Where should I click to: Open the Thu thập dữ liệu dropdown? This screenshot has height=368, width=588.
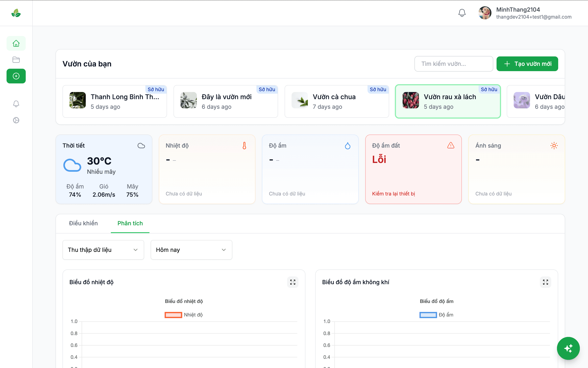click(x=103, y=250)
